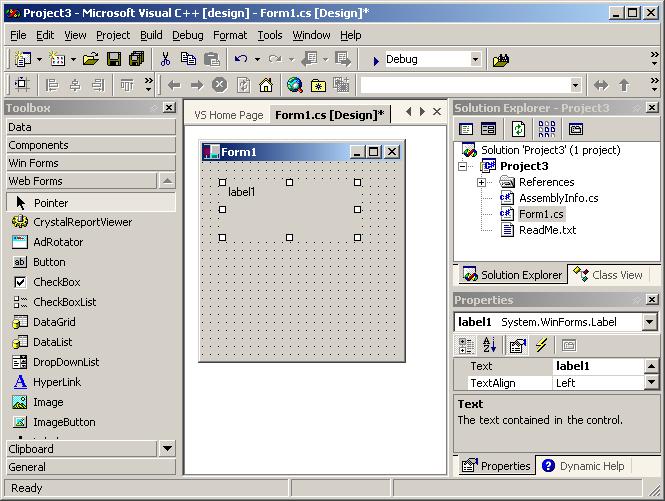Select ReadMe.txt in Solution Explorer
The image size is (665, 501).
[547, 230]
